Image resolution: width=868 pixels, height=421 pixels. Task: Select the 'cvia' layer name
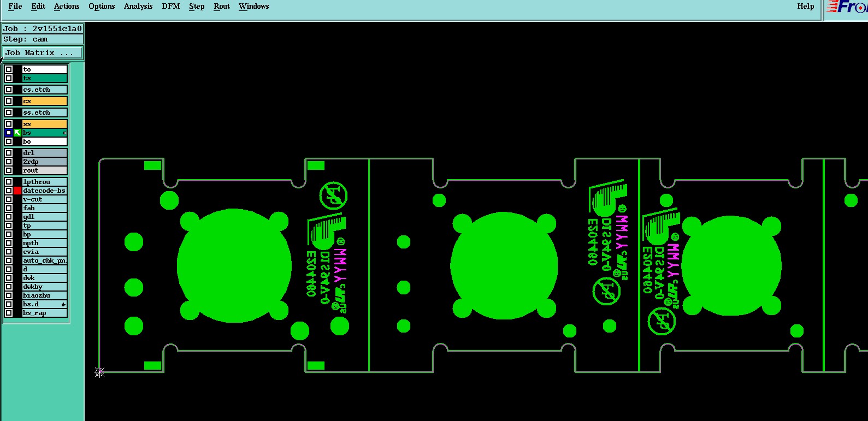pyautogui.click(x=45, y=252)
